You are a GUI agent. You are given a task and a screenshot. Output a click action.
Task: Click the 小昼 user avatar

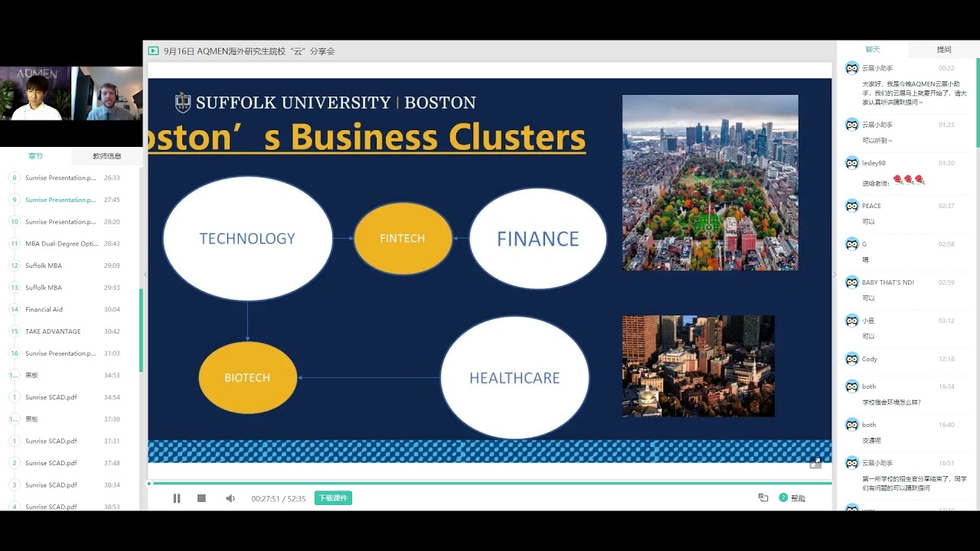click(x=851, y=321)
